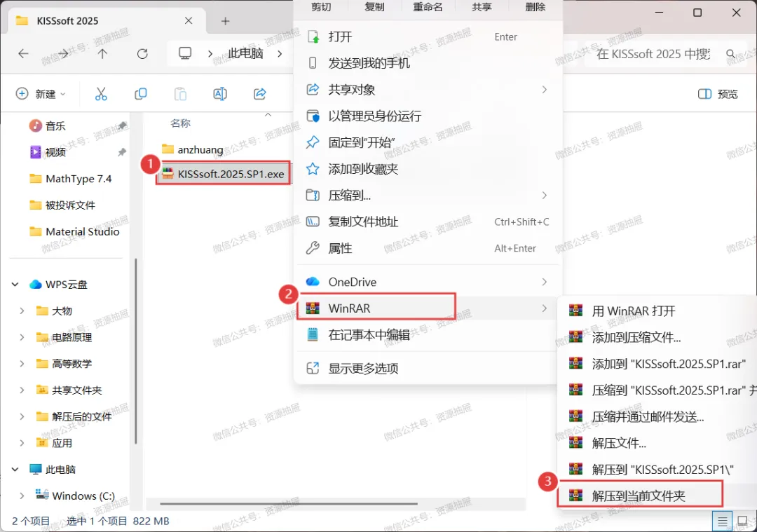The image size is (757, 532).
Task: Select 复制 at top of context menu
Action: [374, 7]
